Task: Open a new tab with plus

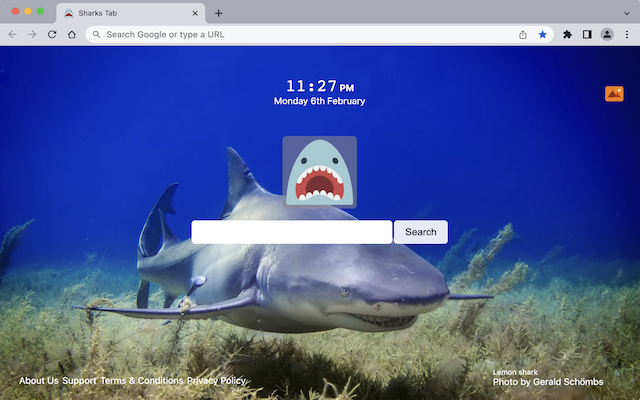Action: pyautogui.click(x=218, y=13)
